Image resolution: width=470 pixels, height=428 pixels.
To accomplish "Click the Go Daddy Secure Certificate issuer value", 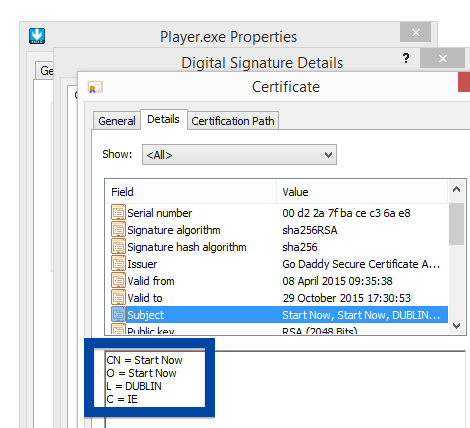I will point(361,264).
